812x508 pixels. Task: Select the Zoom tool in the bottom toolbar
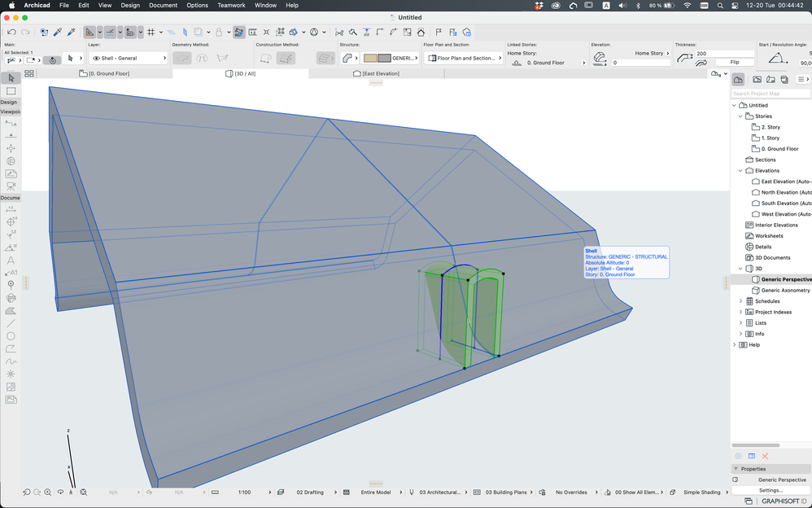pyautogui.click(x=47, y=492)
